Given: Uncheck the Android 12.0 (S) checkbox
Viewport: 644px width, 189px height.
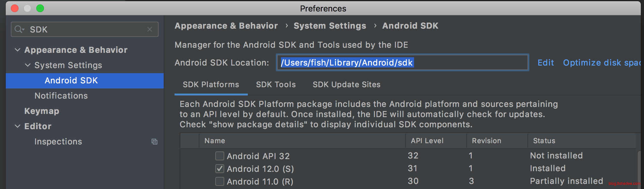Looking at the screenshot, I should pyautogui.click(x=220, y=169).
